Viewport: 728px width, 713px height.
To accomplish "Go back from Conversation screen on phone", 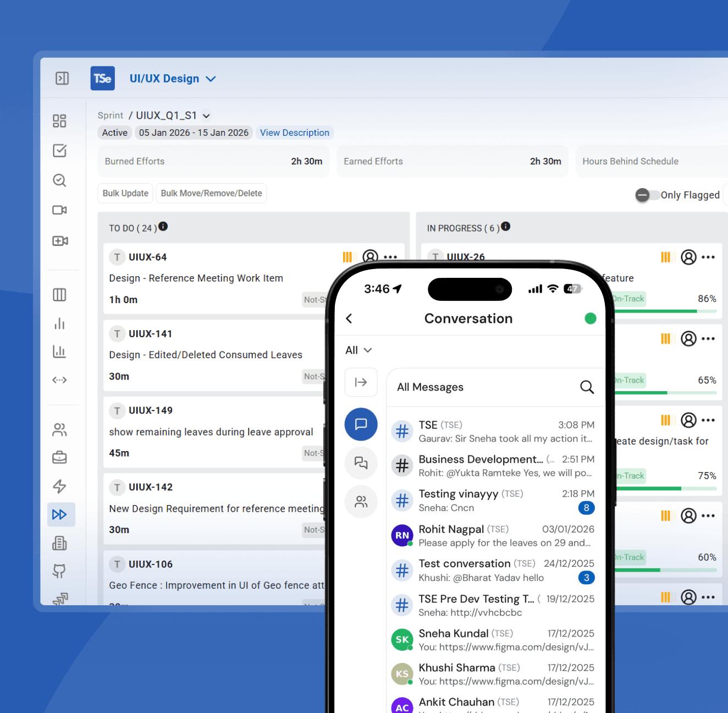I will point(349,319).
